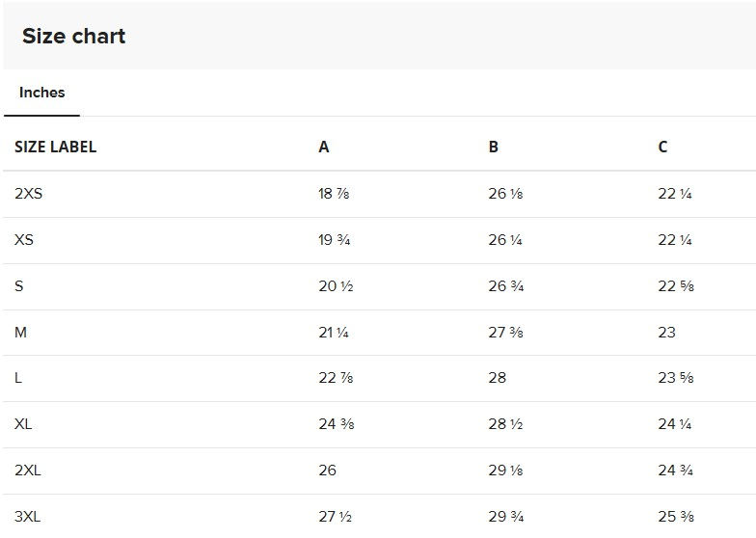756x538 pixels.
Task: Click the 25 ⅜ value in column C
Action: click(676, 517)
